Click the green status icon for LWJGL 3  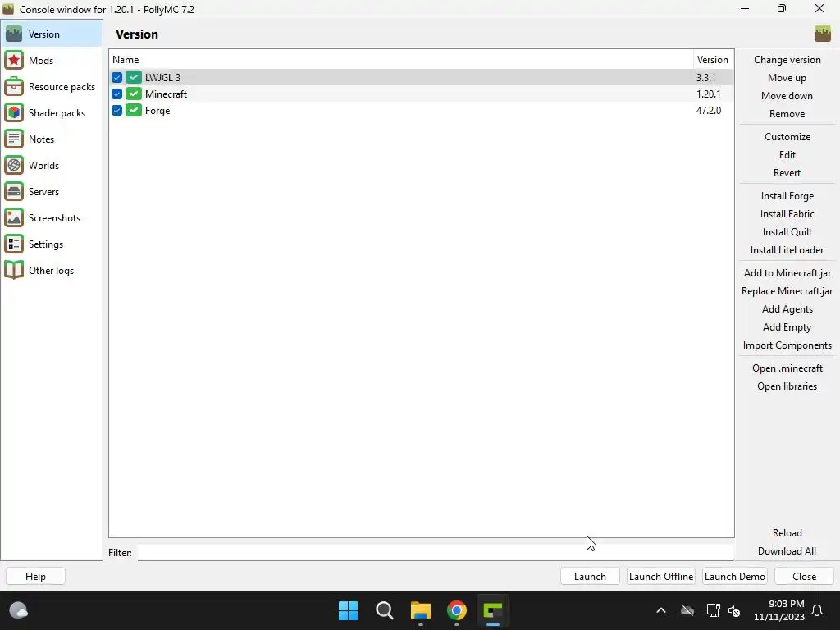[x=134, y=77]
